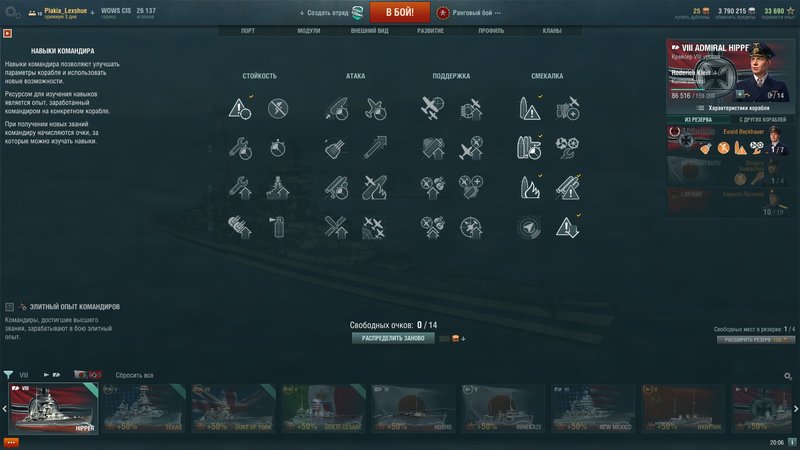Toggle the VIII tier filter chip
This screenshot has height=450, width=800.
[24, 375]
